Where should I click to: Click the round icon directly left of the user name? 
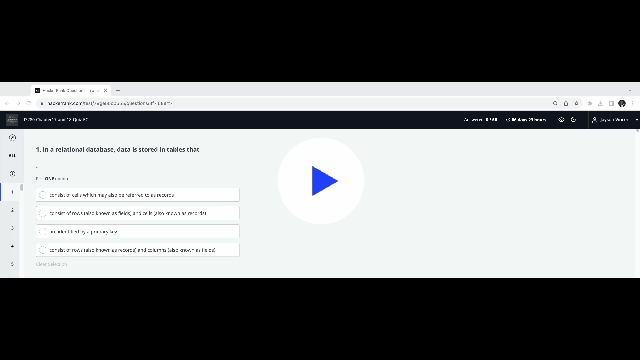[573, 120]
